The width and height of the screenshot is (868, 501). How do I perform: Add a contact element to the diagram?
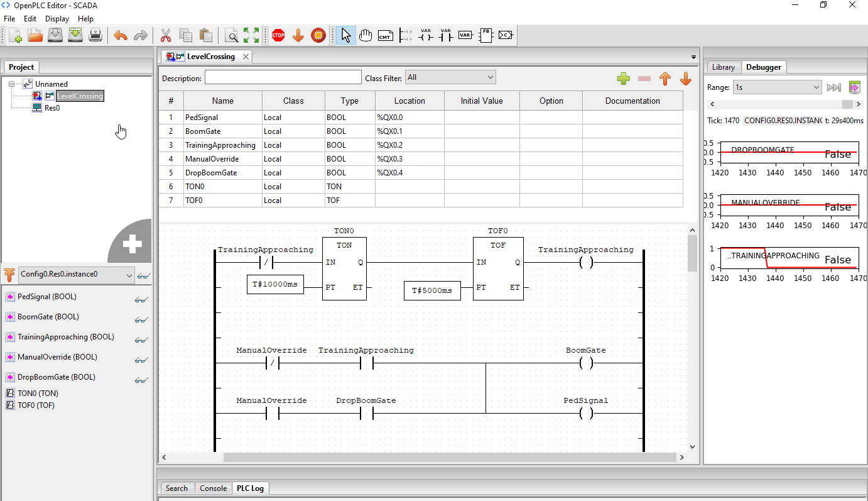coord(446,36)
